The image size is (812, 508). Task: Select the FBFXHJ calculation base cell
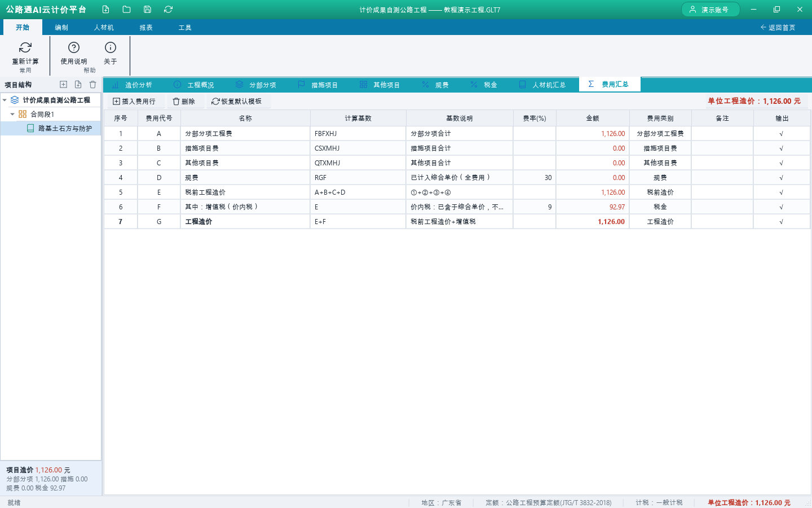358,134
